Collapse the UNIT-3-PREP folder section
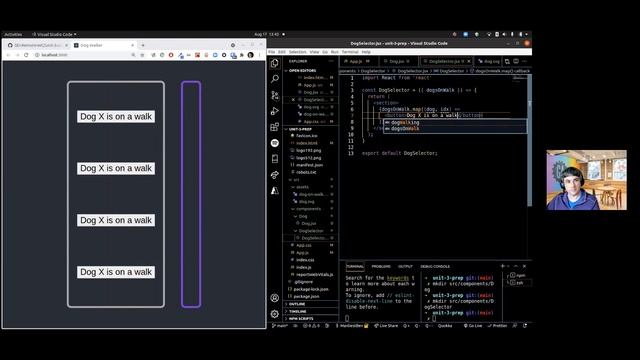The width and height of the screenshot is (640, 360). pos(310,129)
